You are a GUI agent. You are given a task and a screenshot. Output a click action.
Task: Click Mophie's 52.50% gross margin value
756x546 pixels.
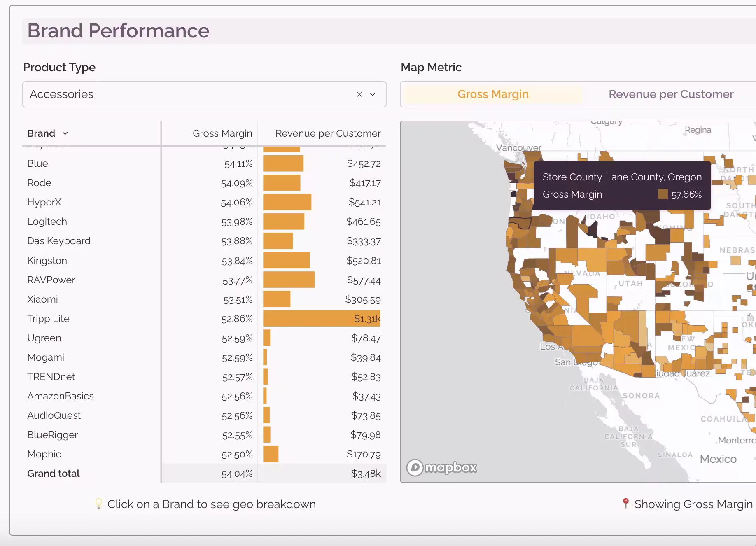tap(237, 455)
